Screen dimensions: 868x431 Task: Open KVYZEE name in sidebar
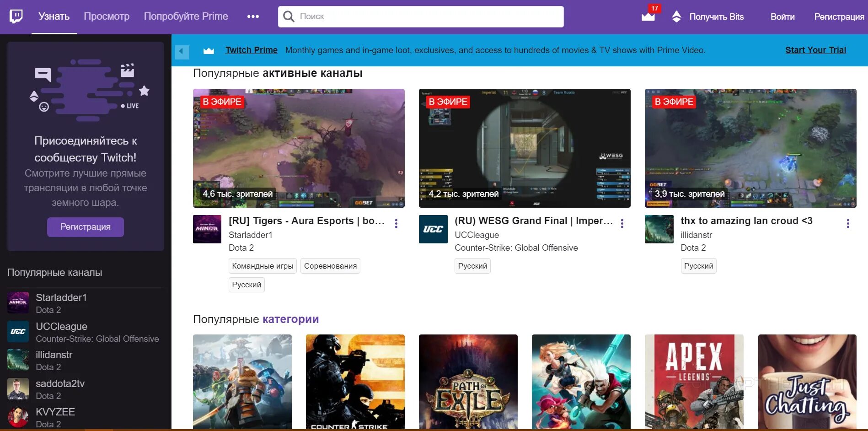coord(55,412)
